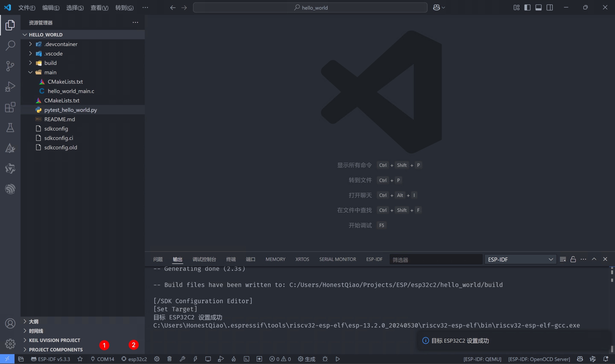Switch to the SERIAL MONITOR tab
The image size is (615, 364).
(x=337, y=259)
